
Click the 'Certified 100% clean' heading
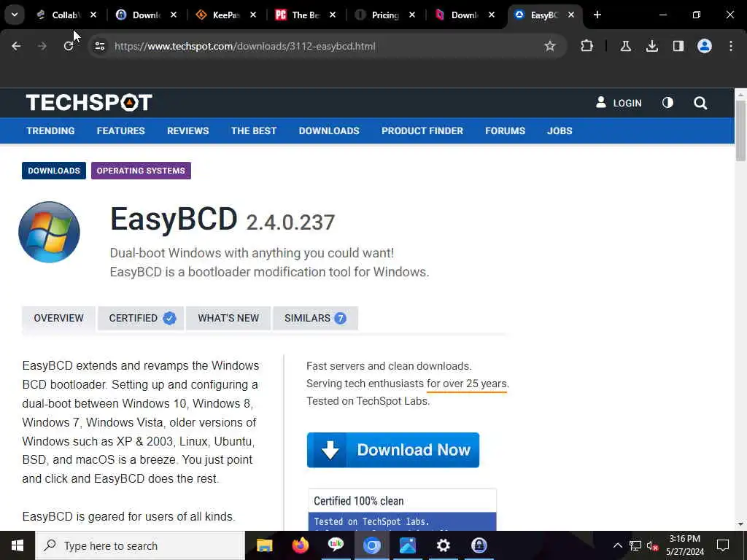coord(359,501)
